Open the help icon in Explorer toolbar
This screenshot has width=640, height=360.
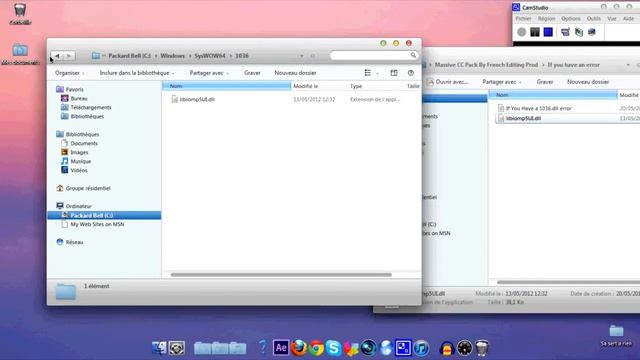(x=411, y=73)
